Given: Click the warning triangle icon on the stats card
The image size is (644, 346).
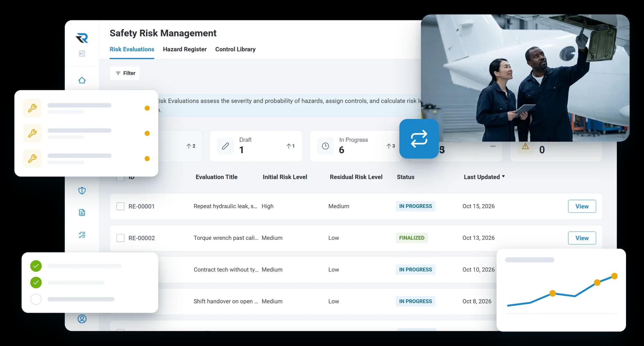Looking at the screenshot, I should click(526, 146).
